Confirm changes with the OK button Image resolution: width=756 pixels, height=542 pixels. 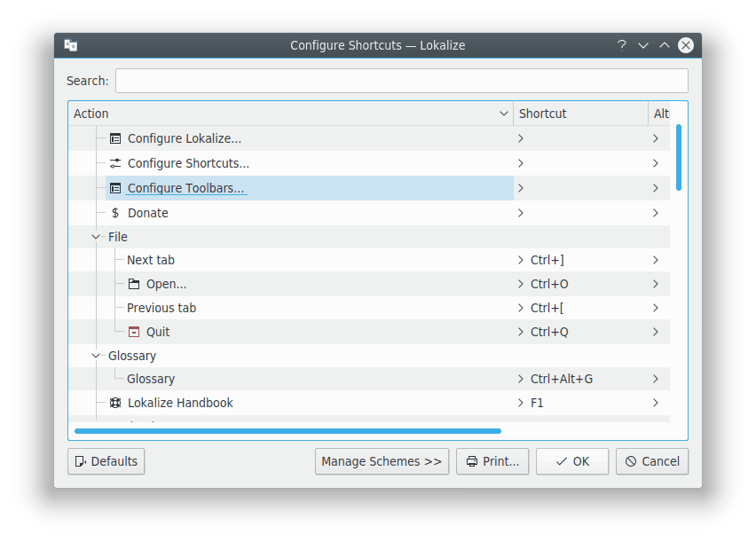click(571, 461)
